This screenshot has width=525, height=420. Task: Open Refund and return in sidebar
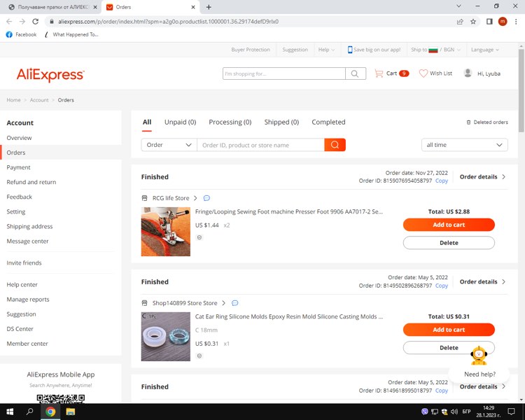[31, 182]
